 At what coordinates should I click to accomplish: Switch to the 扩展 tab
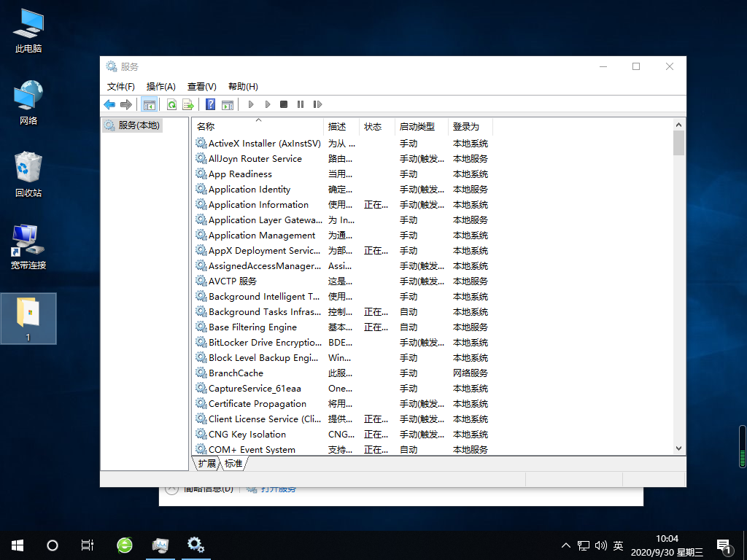pyautogui.click(x=206, y=463)
